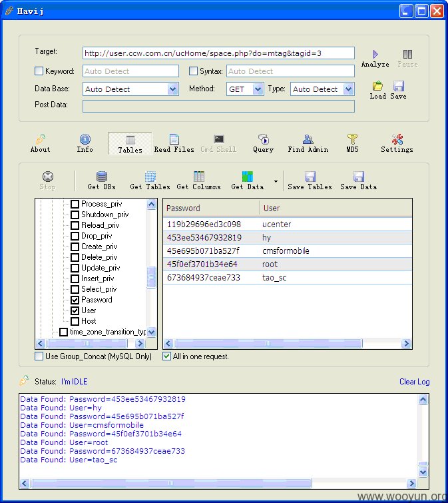Open the Query section icon
The width and height of the screenshot is (448, 503).
(x=263, y=139)
